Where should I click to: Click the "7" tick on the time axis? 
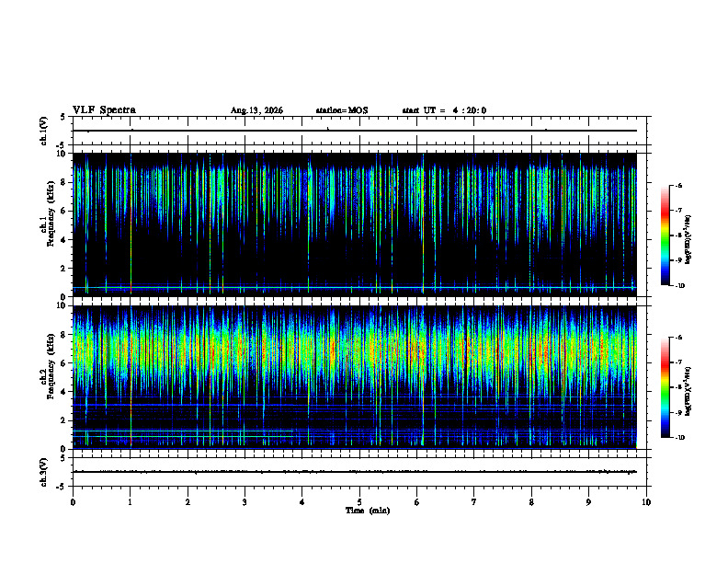(x=474, y=502)
